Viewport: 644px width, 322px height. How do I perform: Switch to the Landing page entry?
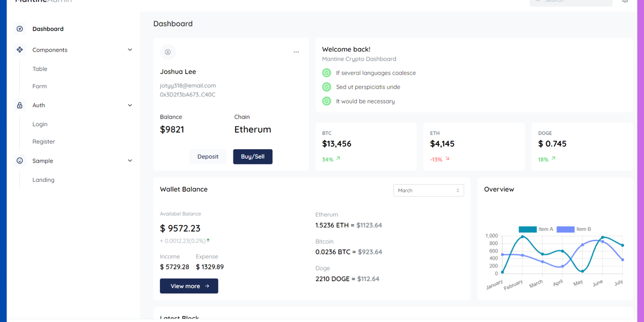[43, 180]
